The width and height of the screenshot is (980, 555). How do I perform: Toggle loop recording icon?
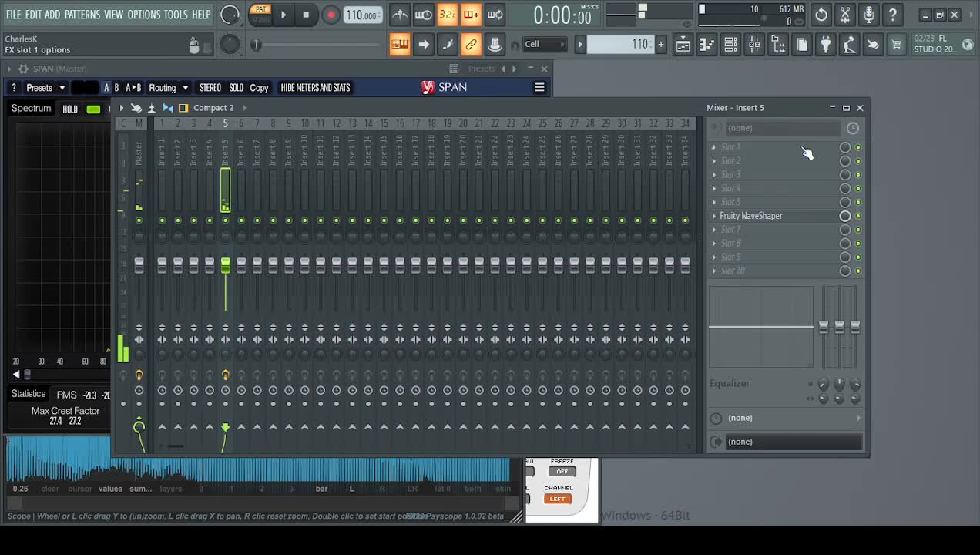point(495,15)
